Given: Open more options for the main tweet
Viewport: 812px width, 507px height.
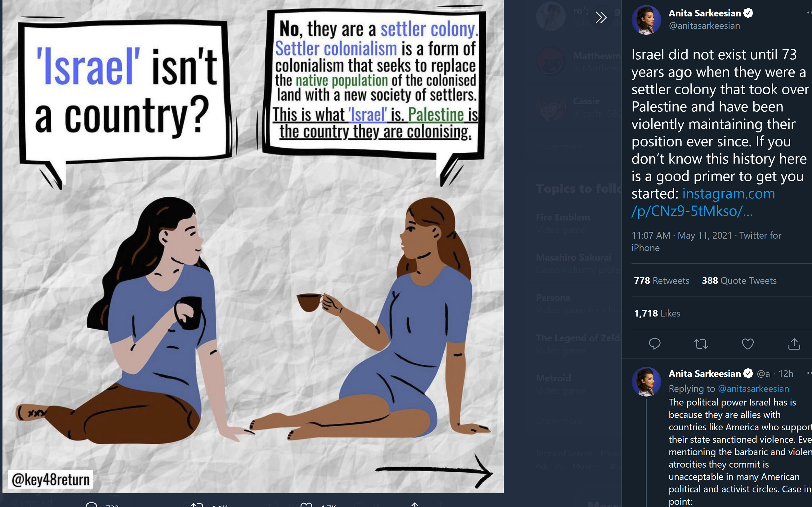Looking at the screenshot, I should coord(809,13).
